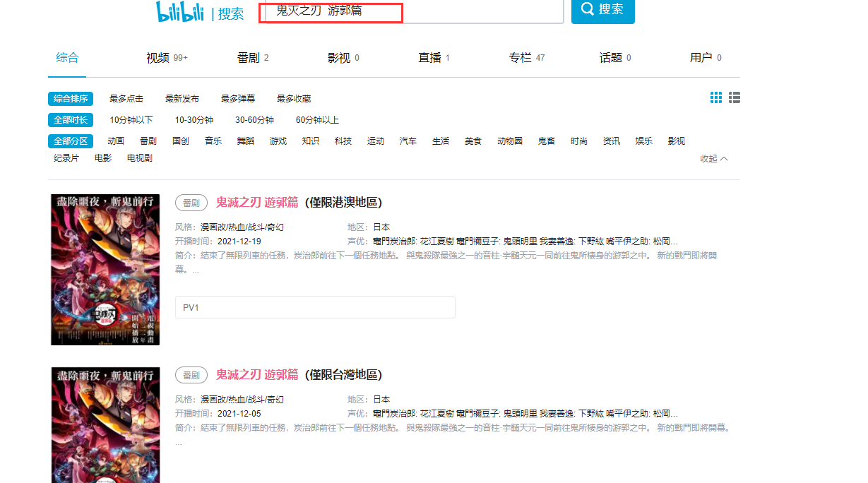868x483 pixels.
Task: Filter duration to 10-30分钟
Action: pos(194,120)
